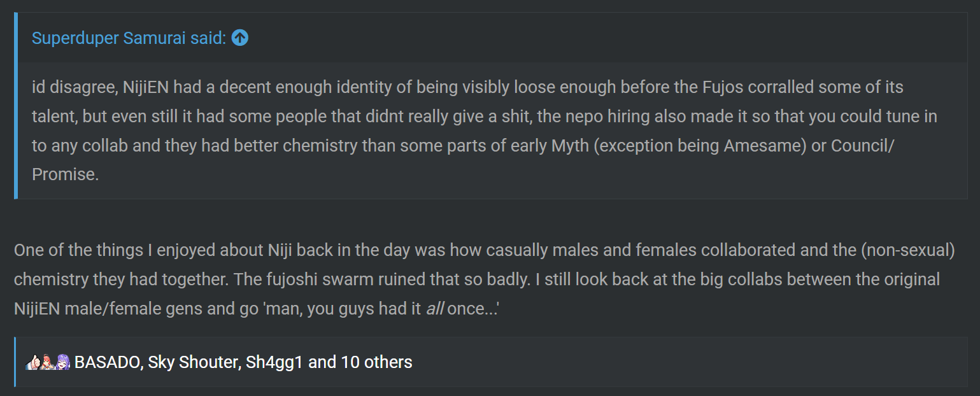This screenshot has height=396, width=980.
Task: Click the purple-haired laughing reaction icon
Action: click(62, 362)
